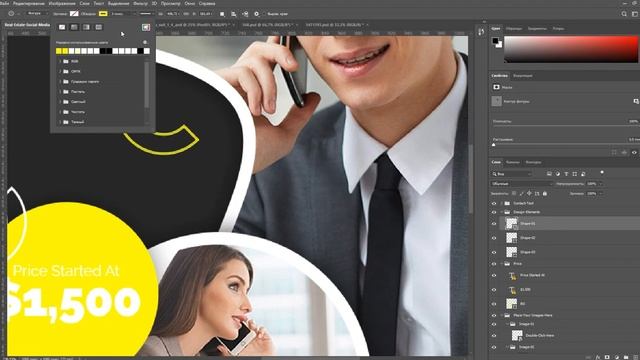Open the swatch popup settings gear

click(145, 42)
